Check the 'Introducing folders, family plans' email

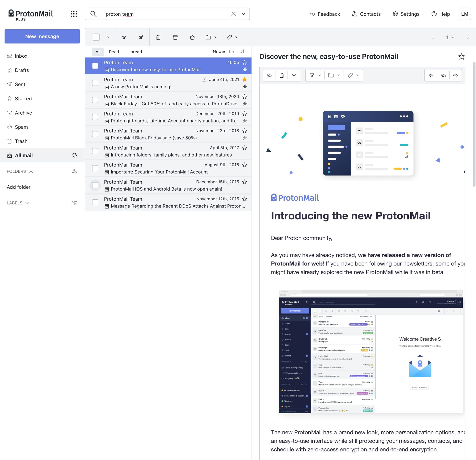click(95, 151)
